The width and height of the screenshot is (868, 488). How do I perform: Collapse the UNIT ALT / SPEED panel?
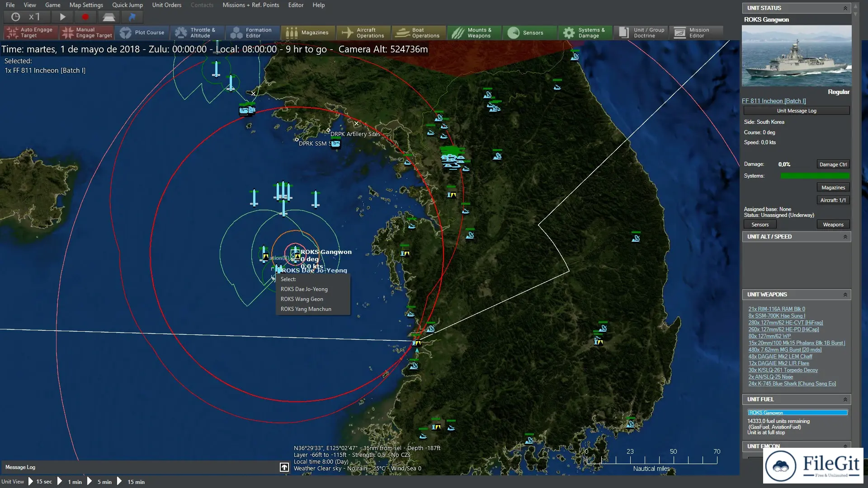[845, 237]
